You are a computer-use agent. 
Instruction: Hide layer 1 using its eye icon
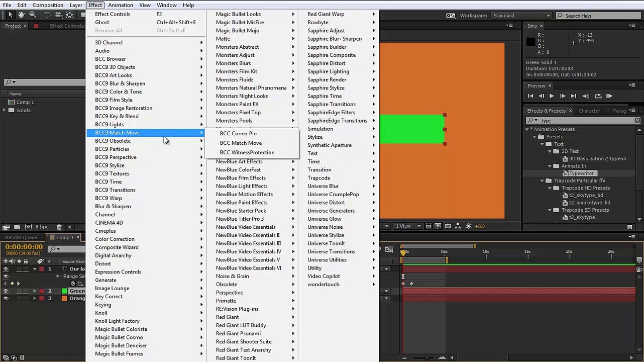click(x=6, y=269)
